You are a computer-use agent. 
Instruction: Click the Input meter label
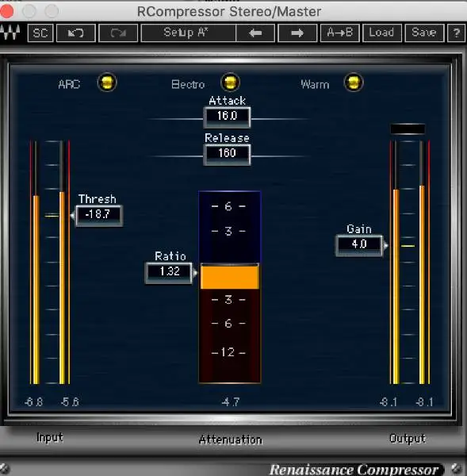coord(50,437)
